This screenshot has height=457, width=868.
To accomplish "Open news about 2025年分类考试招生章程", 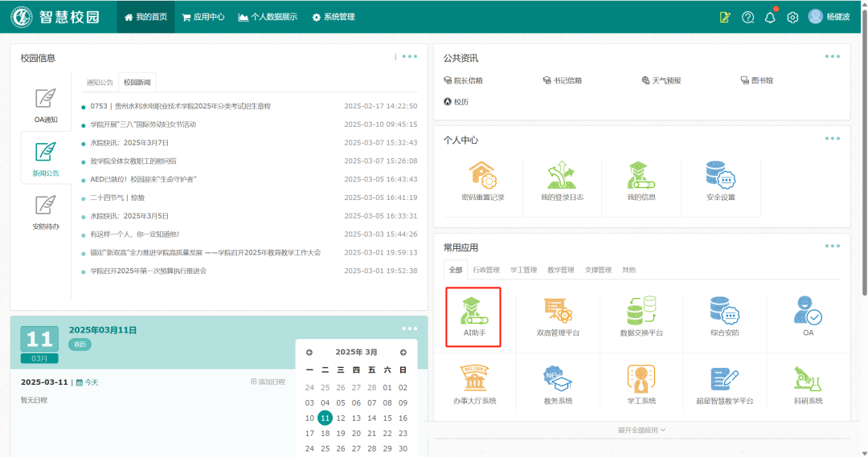I will [181, 106].
